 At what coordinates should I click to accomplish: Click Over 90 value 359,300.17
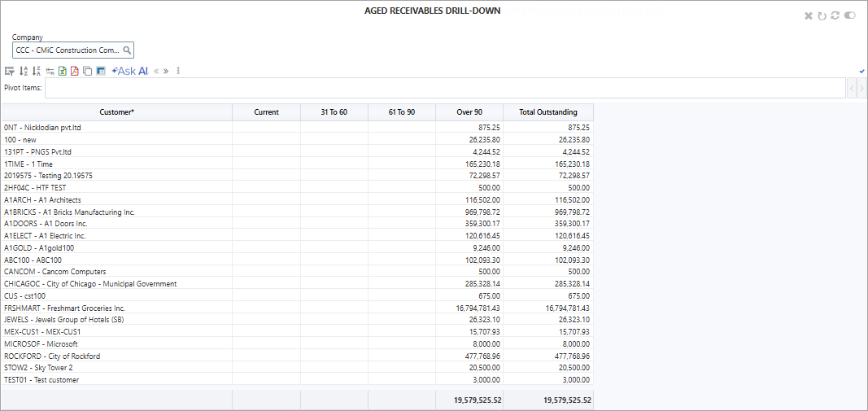coord(483,224)
